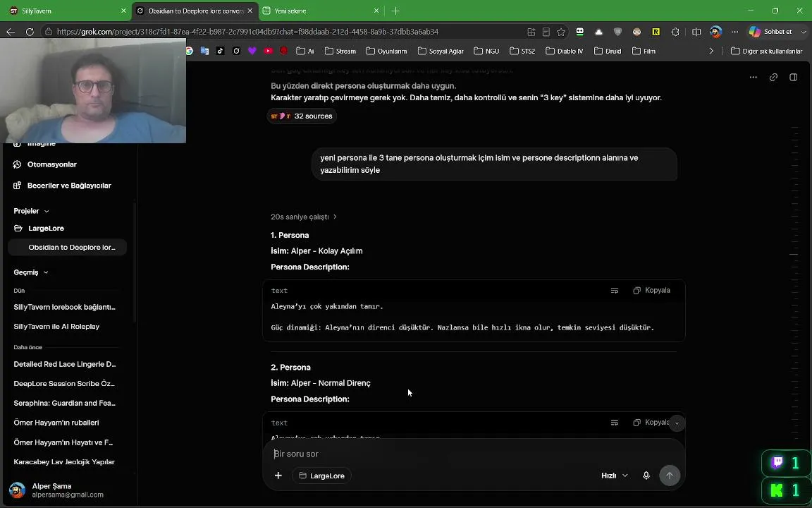Toggle word wrap on second code block
This screenshot has height=508, width=812.
point(615,423)
